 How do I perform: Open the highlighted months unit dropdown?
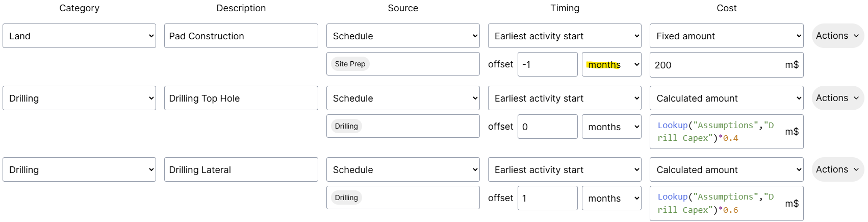coord(611,64)
